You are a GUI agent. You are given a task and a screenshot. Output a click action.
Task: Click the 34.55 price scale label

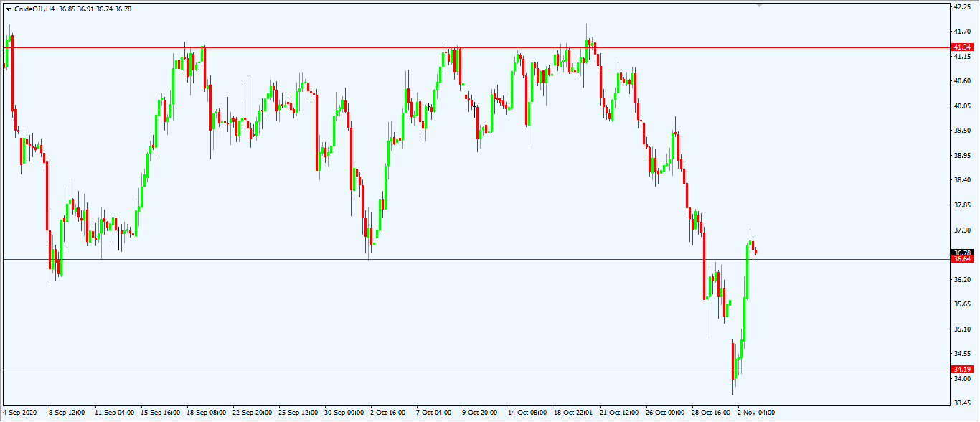point(962,354)
